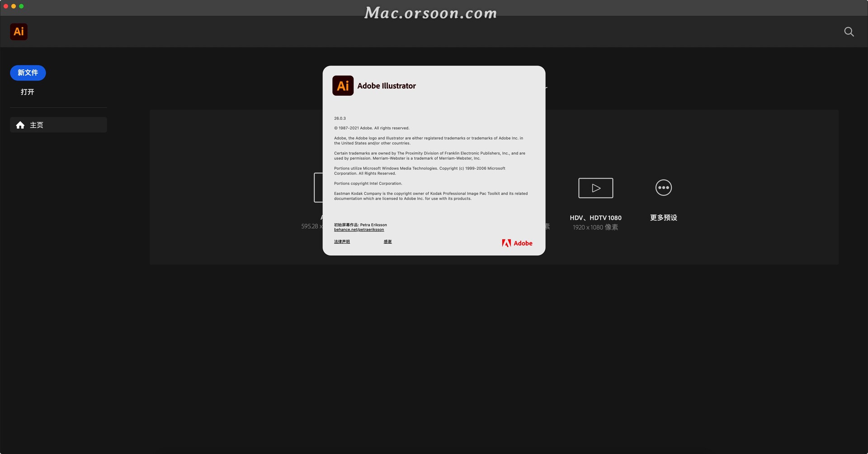Screen dimensions: 868x454
Task: Select the 主页 home item
Action: click(x=58, y=125)
